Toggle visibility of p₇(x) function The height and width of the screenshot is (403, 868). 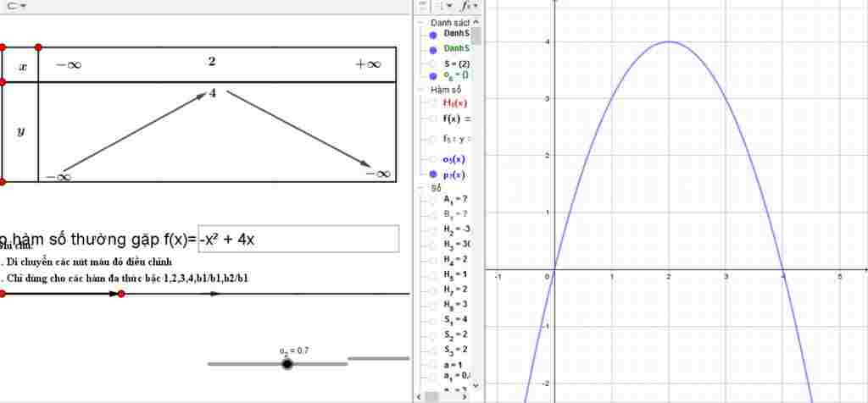pos(433,175)
